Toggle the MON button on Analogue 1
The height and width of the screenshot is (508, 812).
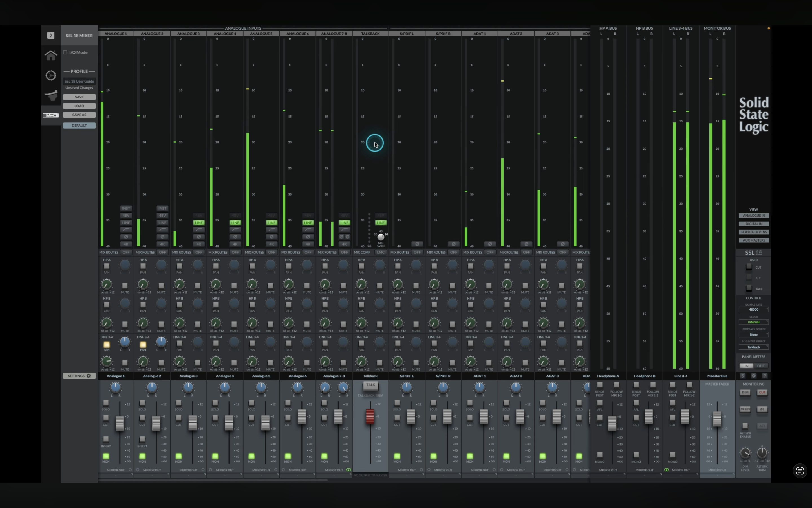(106, 456)
